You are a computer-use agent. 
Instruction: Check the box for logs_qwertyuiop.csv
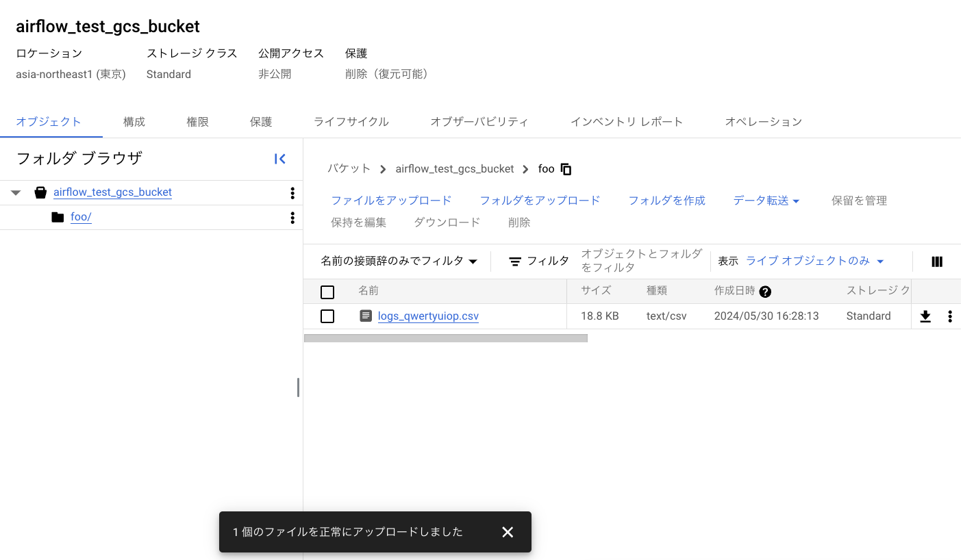pos(327,316)
